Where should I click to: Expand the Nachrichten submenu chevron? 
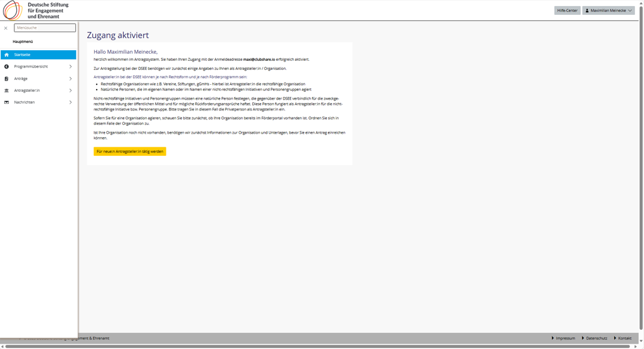70,103
